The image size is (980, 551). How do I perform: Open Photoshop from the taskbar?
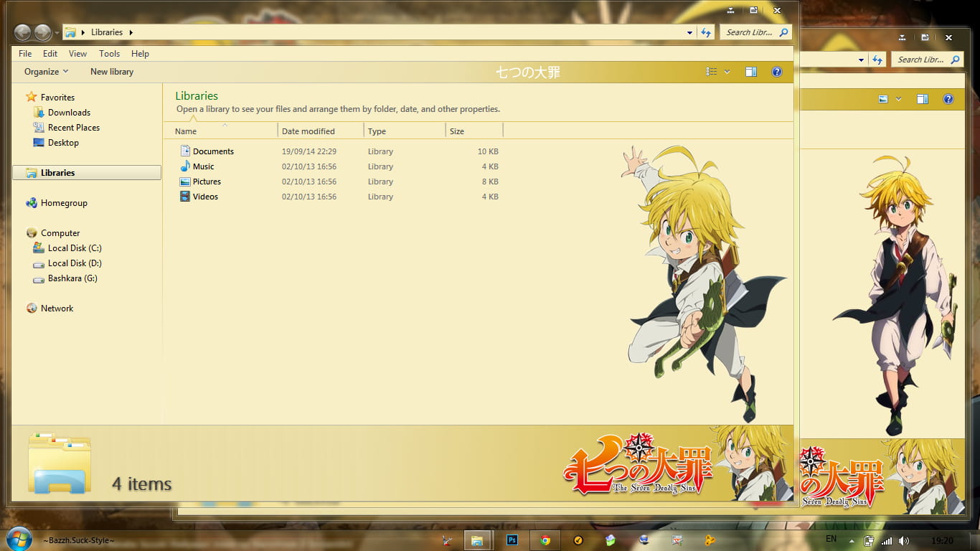(512, 540)
